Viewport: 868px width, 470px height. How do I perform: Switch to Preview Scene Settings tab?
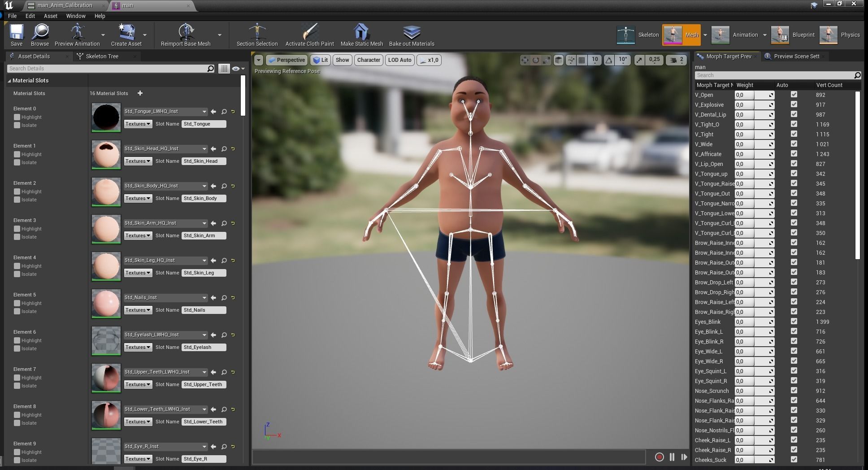(796, 57)
